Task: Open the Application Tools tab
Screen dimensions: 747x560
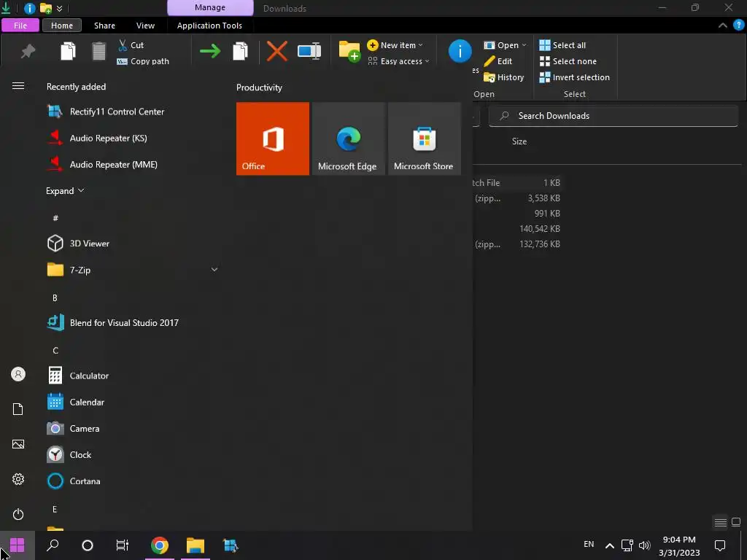Action: 209,26
